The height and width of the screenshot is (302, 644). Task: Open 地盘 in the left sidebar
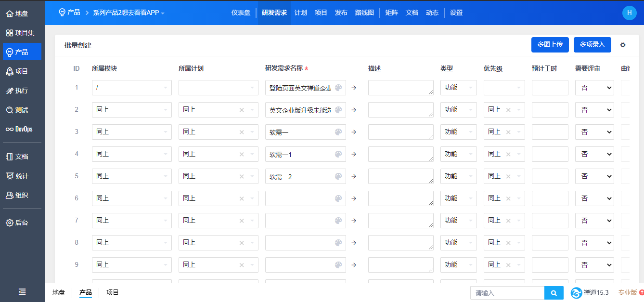coord(17,13)
